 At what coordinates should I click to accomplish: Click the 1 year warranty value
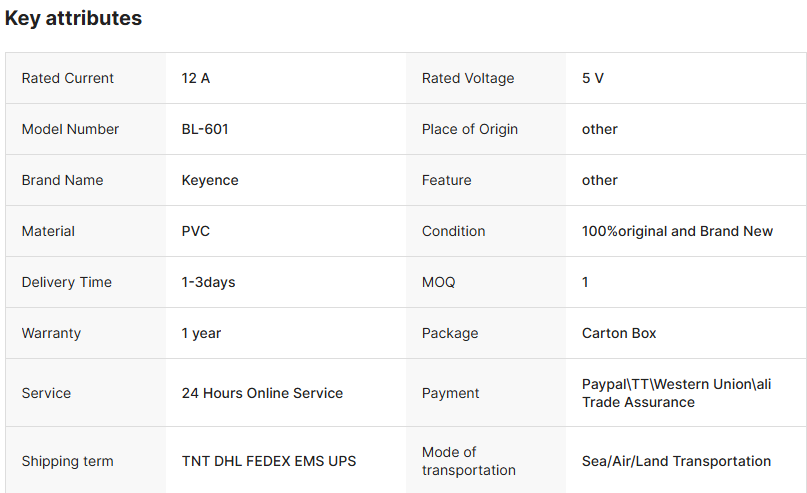point(201,333)
